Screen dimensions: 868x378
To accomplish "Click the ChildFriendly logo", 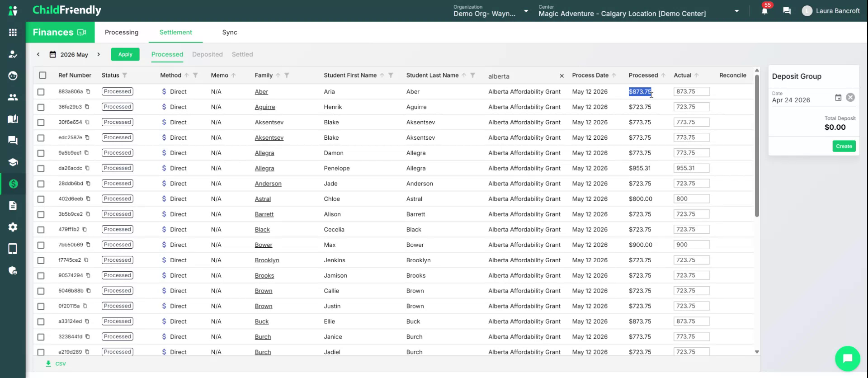I will click(x=67, y=10).
